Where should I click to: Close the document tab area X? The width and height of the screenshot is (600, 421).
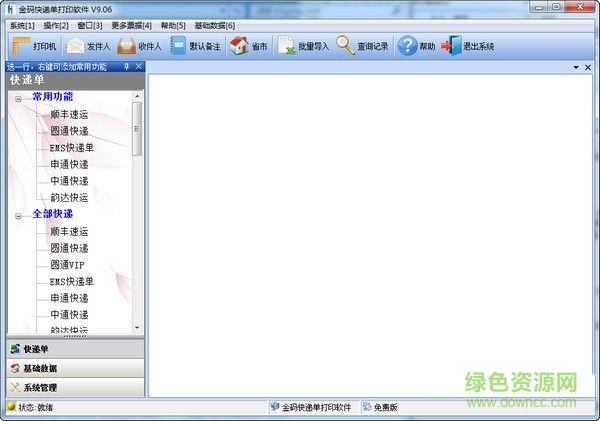(x=588, y=67)
